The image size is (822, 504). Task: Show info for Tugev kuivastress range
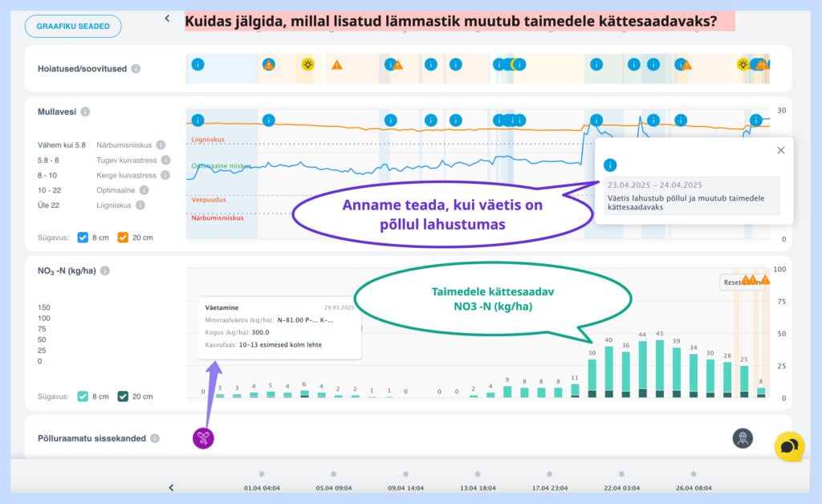click(165, 160)
